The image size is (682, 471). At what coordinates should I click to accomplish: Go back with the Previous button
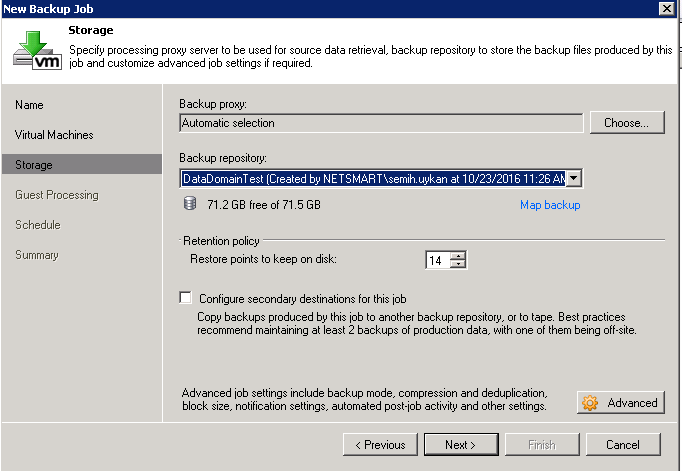[x=379, y=444]
